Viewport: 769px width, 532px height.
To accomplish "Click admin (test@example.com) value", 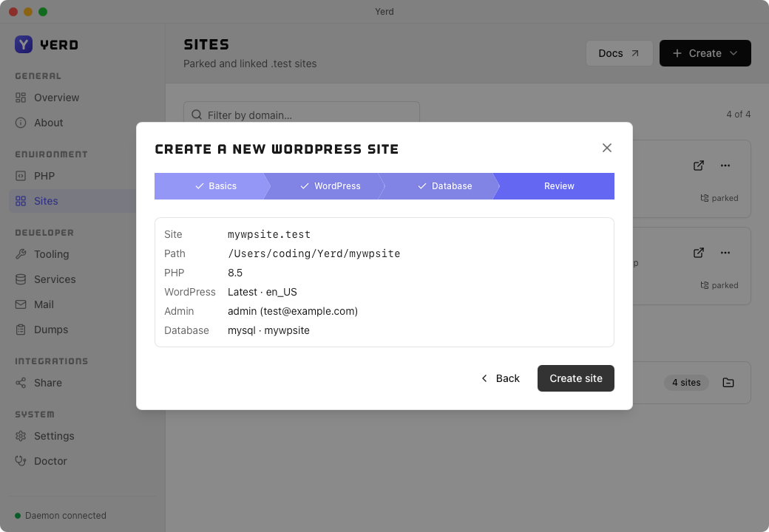I will coord(293,311).
